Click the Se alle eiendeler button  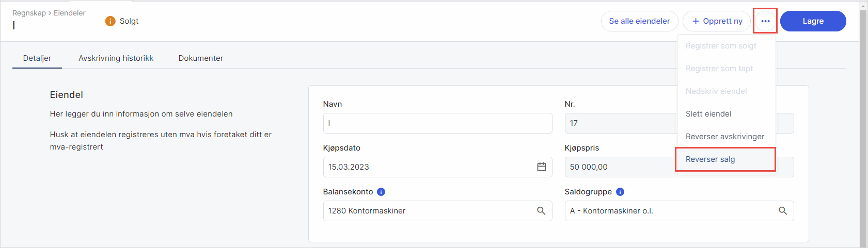point(639,21)
